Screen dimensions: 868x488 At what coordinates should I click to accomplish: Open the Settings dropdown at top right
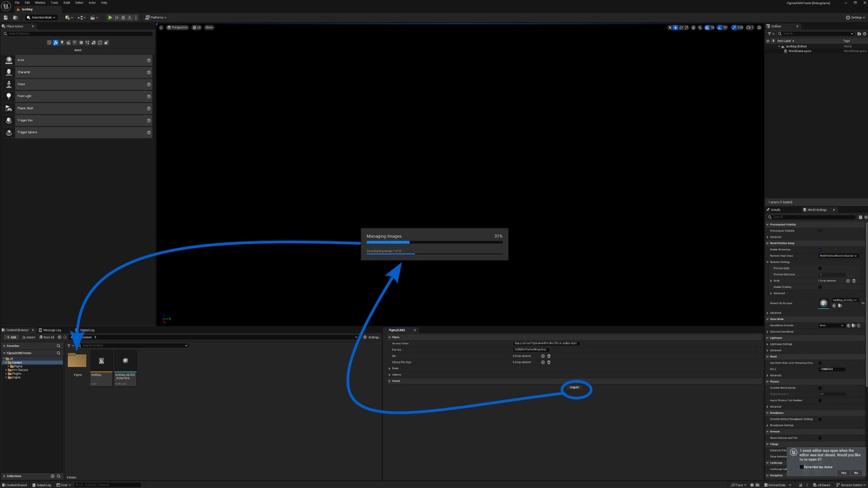(855, 18)
